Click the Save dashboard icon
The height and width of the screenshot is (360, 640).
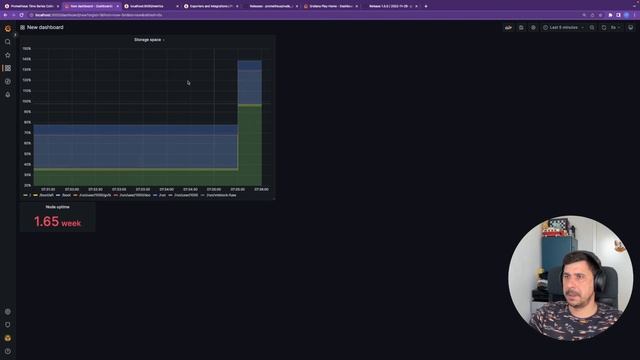point(521,27)
